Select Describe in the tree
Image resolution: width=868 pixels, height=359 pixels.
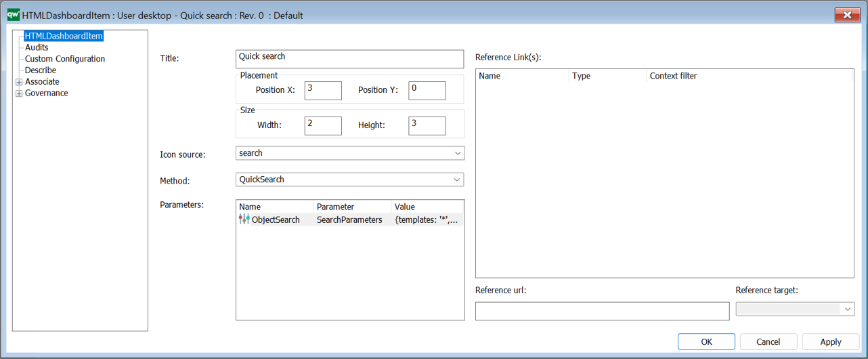tap(41, 70)
